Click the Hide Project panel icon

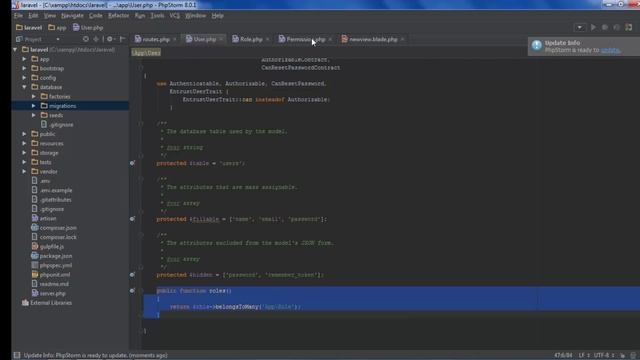[x=122, y=39]
